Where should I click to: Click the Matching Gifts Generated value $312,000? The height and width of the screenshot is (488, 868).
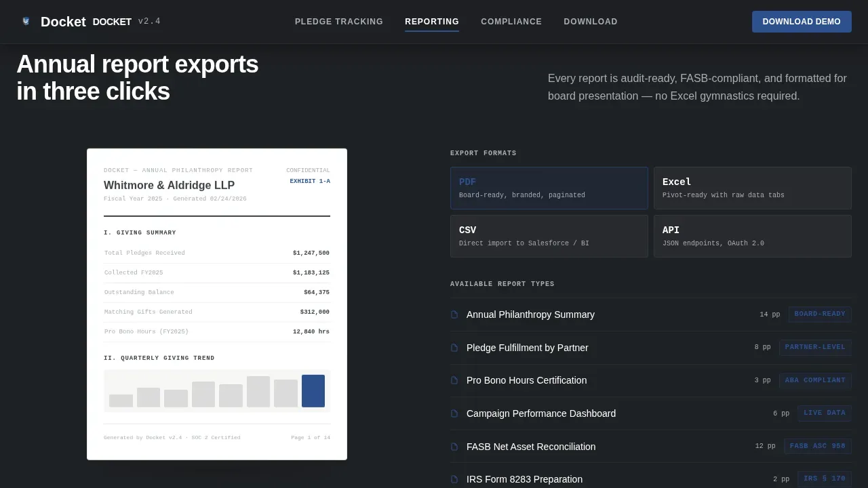pyautogui.click(x=315, y=312)
